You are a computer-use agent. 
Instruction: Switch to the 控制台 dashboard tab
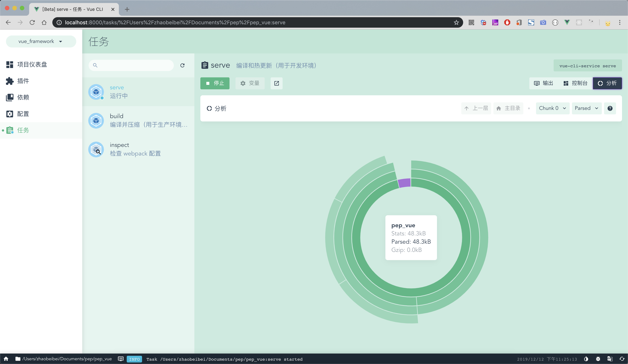pyautogui.click(x=575, y=83)
